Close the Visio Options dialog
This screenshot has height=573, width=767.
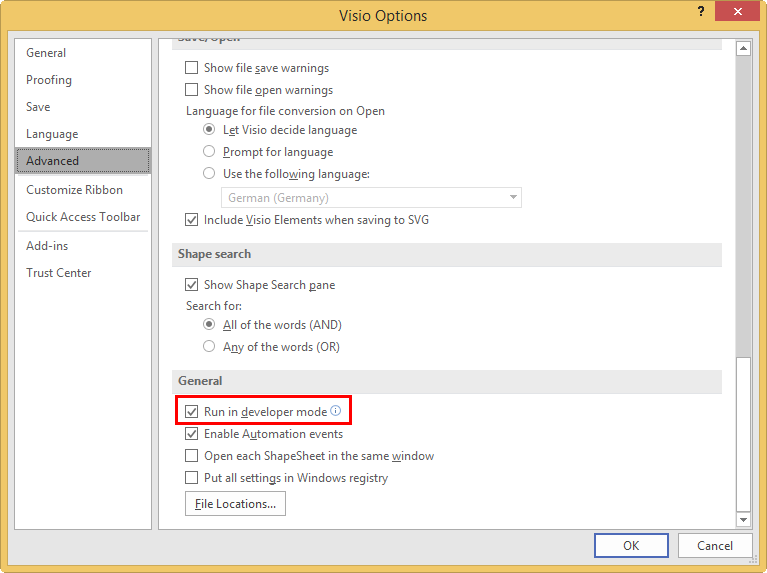(738, 11)
